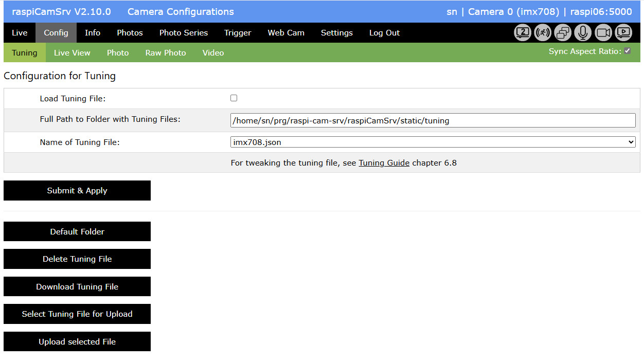Click the motion detection running-figure icon

(543, 33)
